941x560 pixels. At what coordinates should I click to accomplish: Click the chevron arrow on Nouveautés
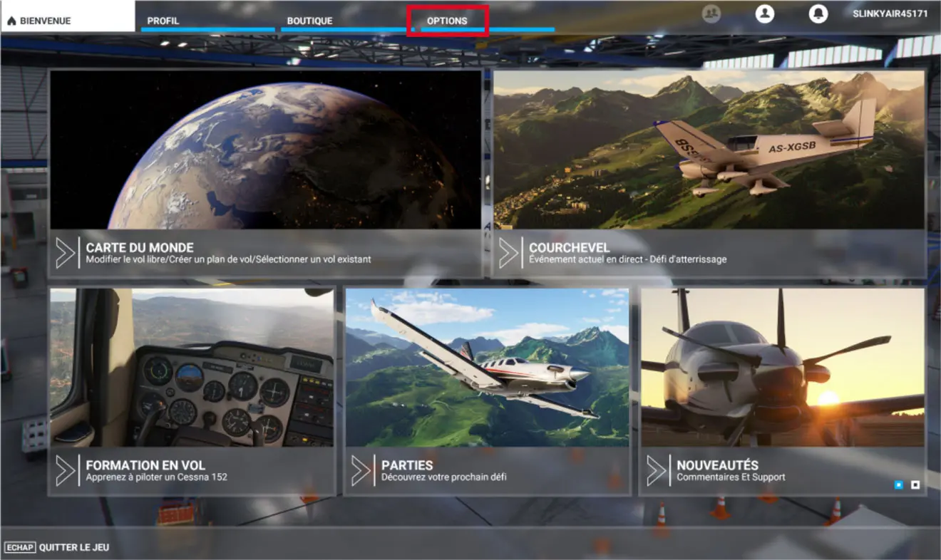pyautogui.click(x=656, y=470)
